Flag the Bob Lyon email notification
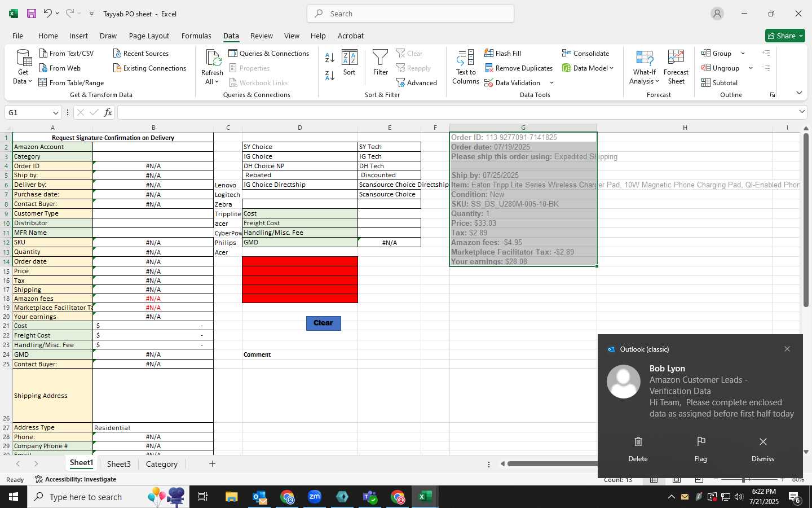Image resolution: width=812 pixels, height=508 pixels. point(701,449)
